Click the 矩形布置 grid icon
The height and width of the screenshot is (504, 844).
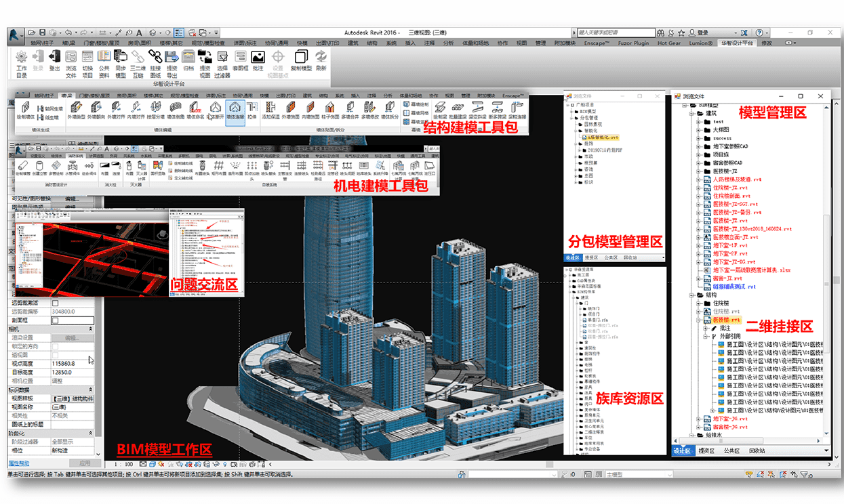click(220, 166)
